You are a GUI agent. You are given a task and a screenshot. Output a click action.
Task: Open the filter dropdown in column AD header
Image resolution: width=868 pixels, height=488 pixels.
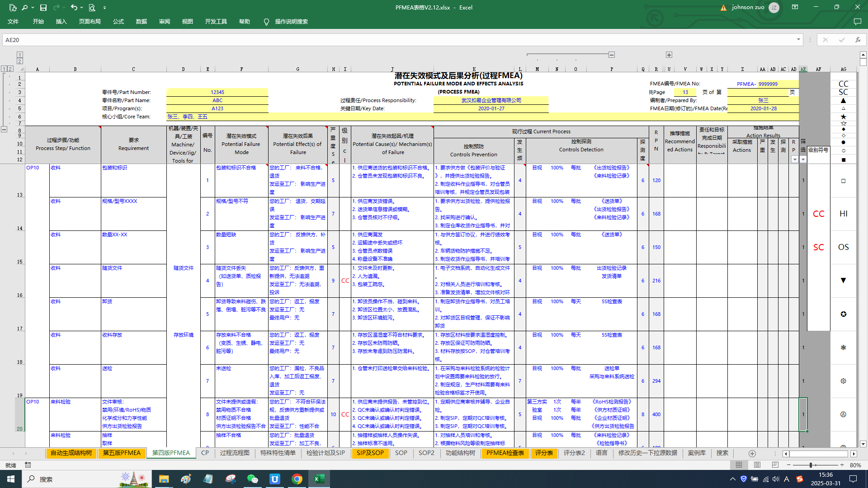point(795,160)
